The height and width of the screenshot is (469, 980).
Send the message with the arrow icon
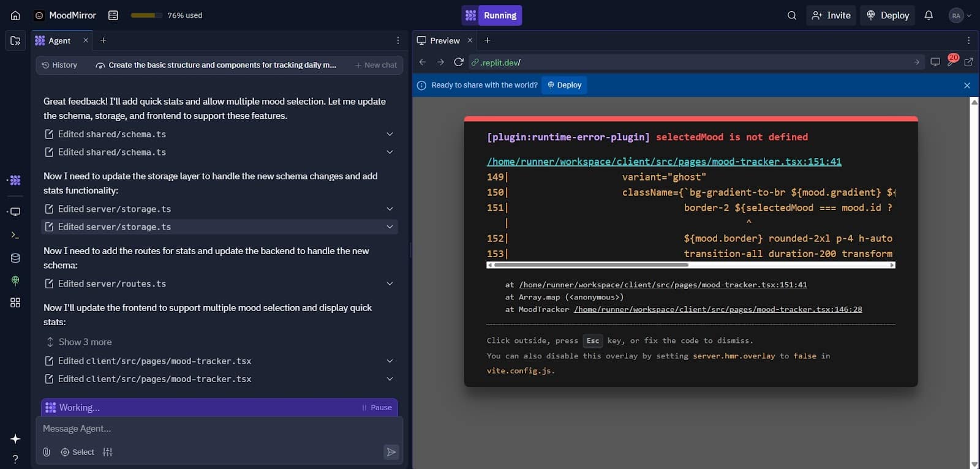[391, 452]
